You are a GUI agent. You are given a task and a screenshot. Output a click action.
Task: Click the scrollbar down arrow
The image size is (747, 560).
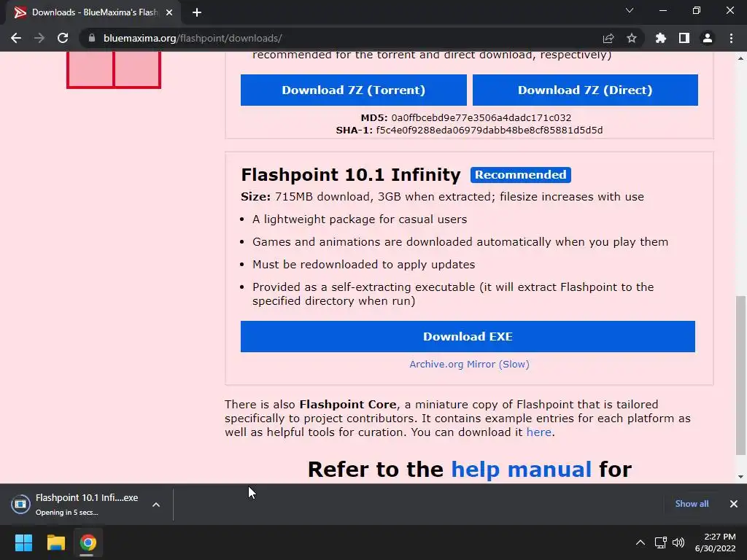pos(740,477)
